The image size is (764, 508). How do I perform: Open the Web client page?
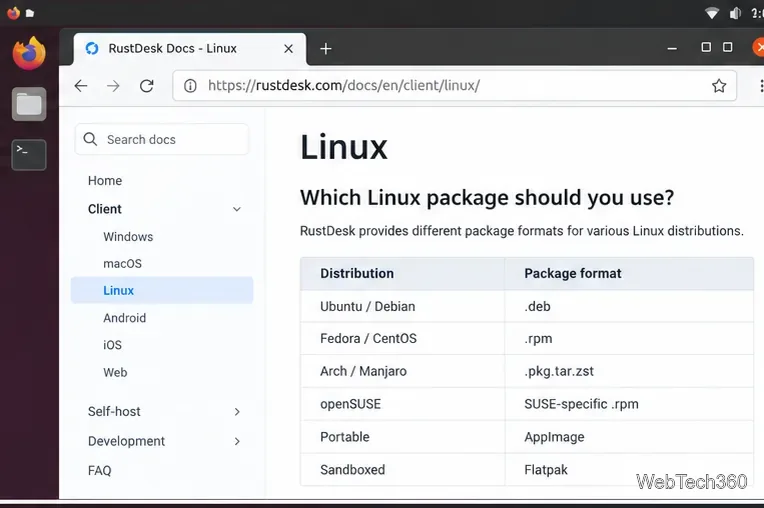(x=115, y=373)
